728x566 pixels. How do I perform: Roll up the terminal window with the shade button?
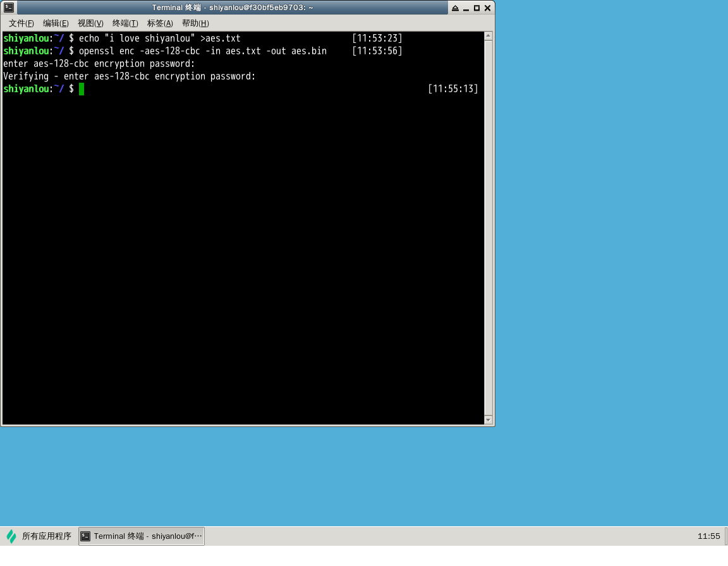click(456, 8)
